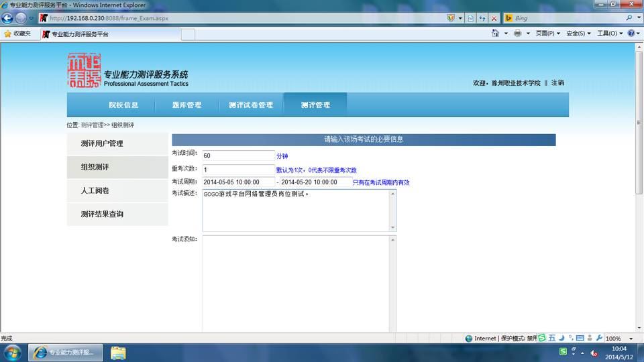Open the zoom level 100% dropdown arrow
The width and height of the screenshot is (644, 362).
pos(631,339)
